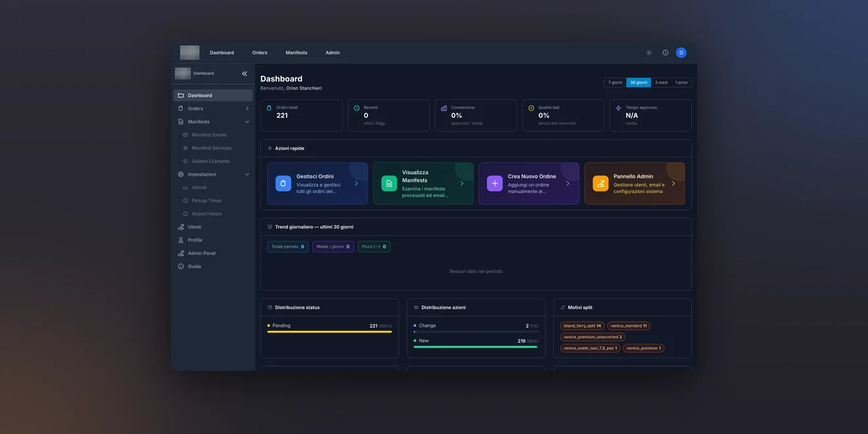Click the gear icon beside Impostazioni
This screenshot has height=434, width=868.
(x=181, y=174)
